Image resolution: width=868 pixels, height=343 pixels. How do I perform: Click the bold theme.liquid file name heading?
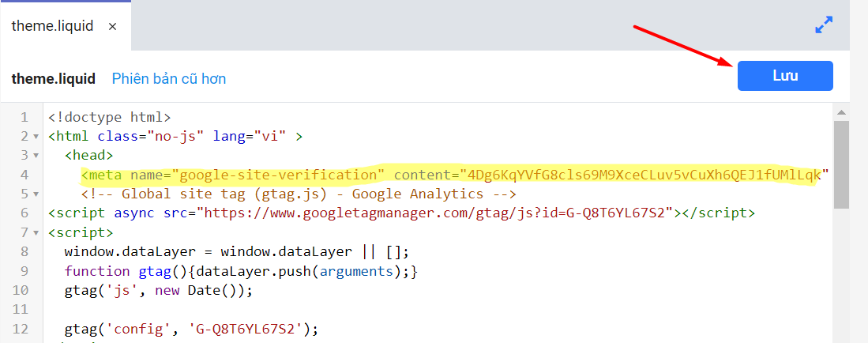click(x=53, y=78)
